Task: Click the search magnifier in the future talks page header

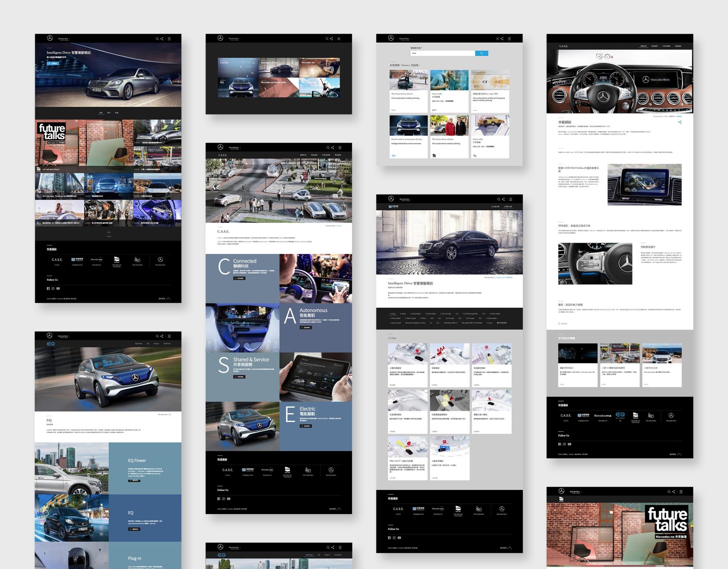Action: click(x=669, y=492)
